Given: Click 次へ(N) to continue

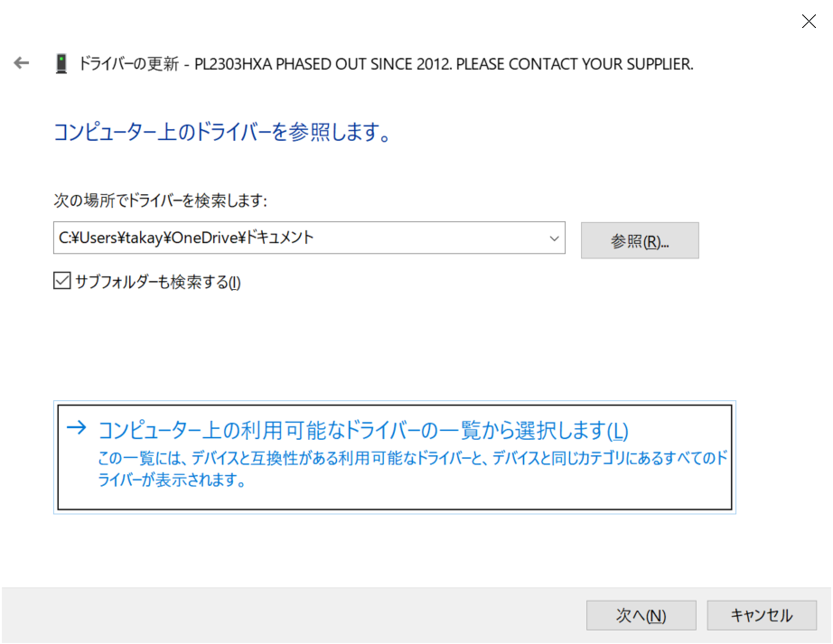Looking at the screenshot, I should pyautogui.click(x=641, y=615).
